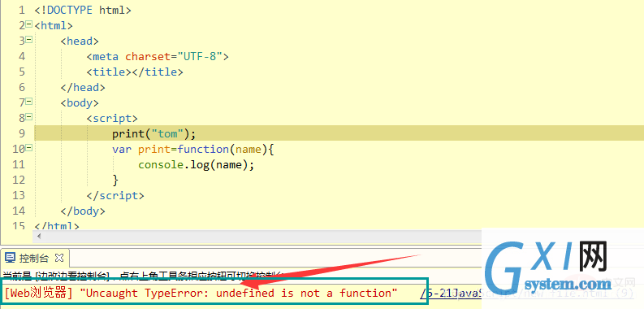Viewport: 644px width, 309px height.
Task: Click line number 12 in the gutter
Action: [x=19, y=181]
